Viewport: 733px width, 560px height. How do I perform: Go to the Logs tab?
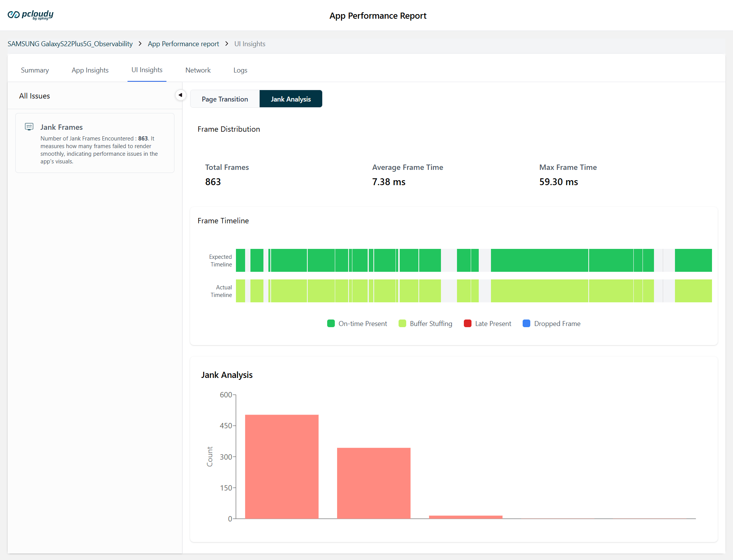point(241,70)
